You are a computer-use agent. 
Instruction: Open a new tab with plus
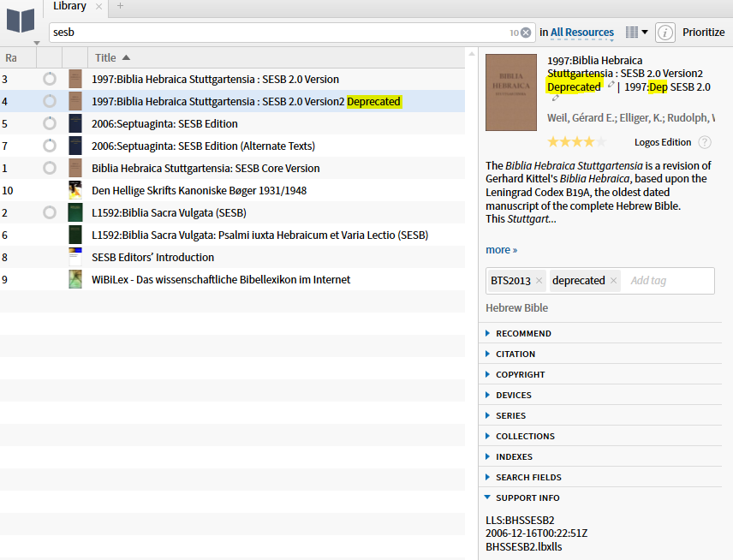pos(120,6)
